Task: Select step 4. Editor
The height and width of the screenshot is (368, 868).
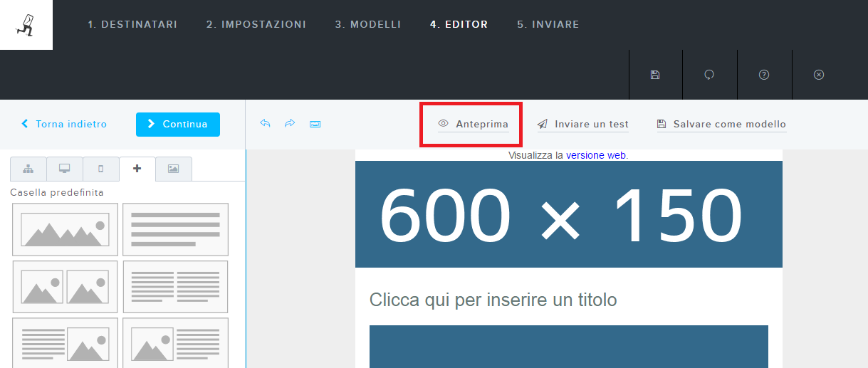Action: point(459,24)
